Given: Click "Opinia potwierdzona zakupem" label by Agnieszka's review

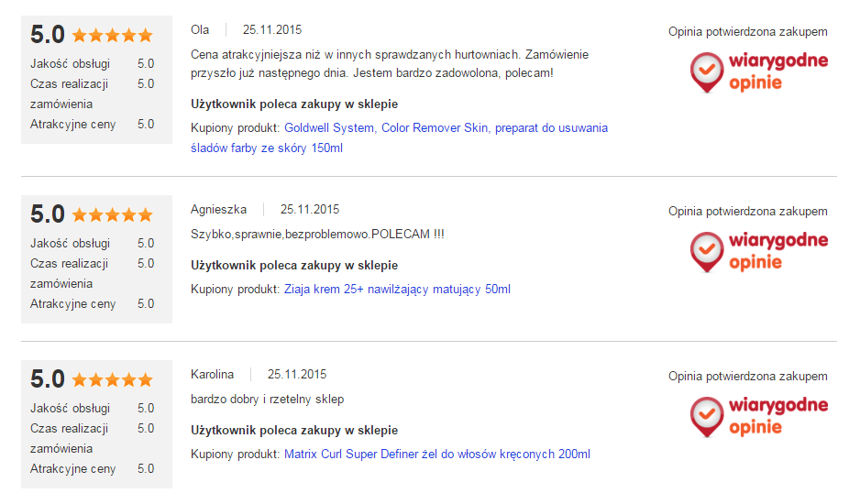Looking at the screenshot, I should [x=747, y=212].
